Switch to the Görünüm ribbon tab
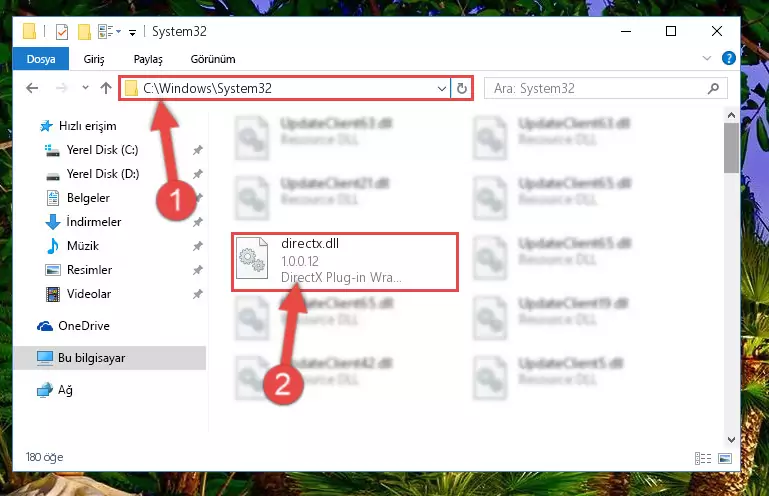Screen dimensions: 769x496 (213, 59)
